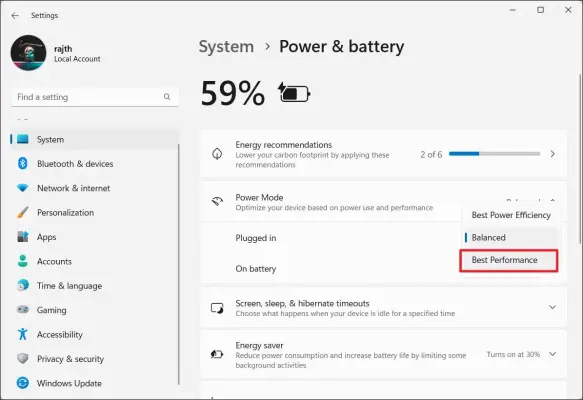Image resolution: width=583 pixels, height=400 pixels.
Task: Click the System breadcrumb link
Action: (x=226, y=47)
